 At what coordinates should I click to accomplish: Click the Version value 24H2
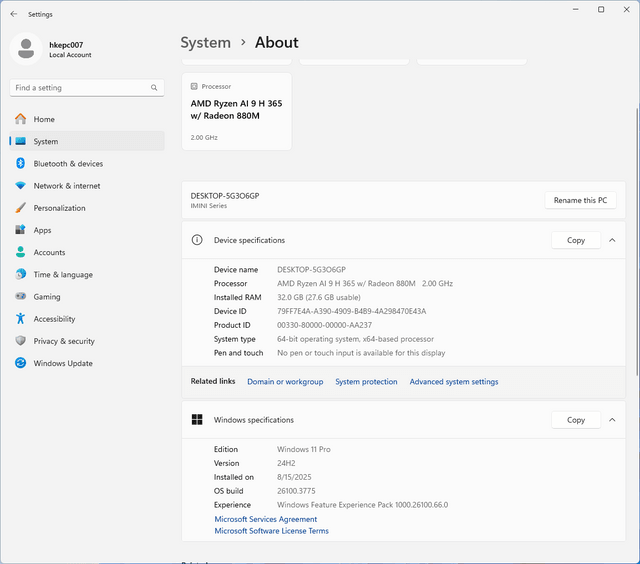click(x=286, y=463)
